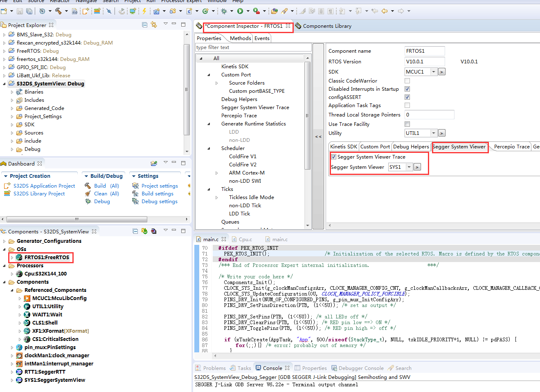
Task: Select the Kinetis SDK settings tab
Action: pos(344,147)
